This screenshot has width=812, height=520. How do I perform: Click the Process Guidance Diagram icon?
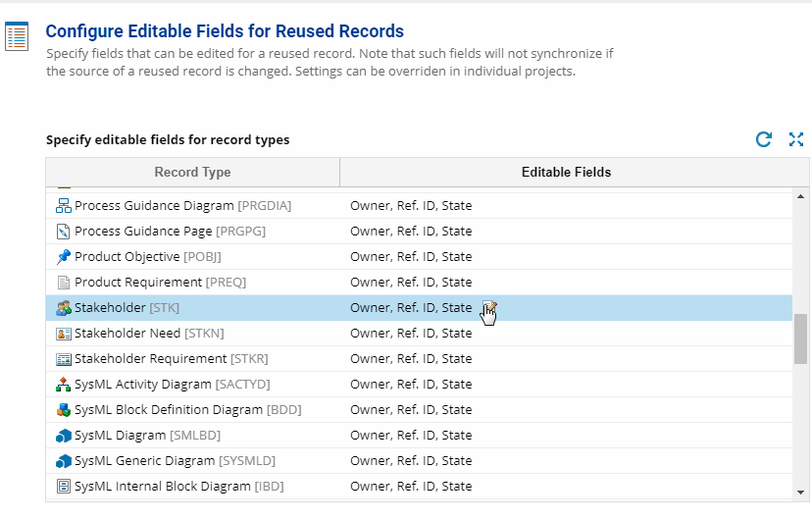coord(63,206)
